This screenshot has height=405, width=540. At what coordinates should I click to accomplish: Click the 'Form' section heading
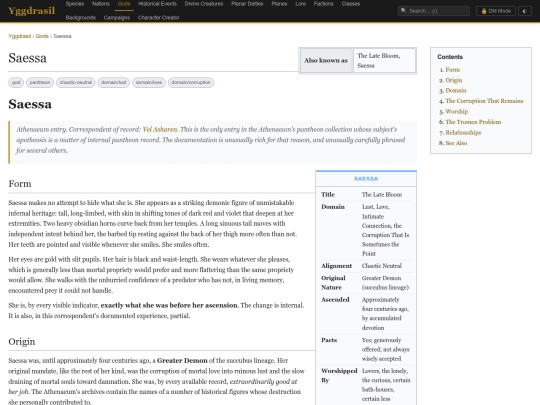20,184
